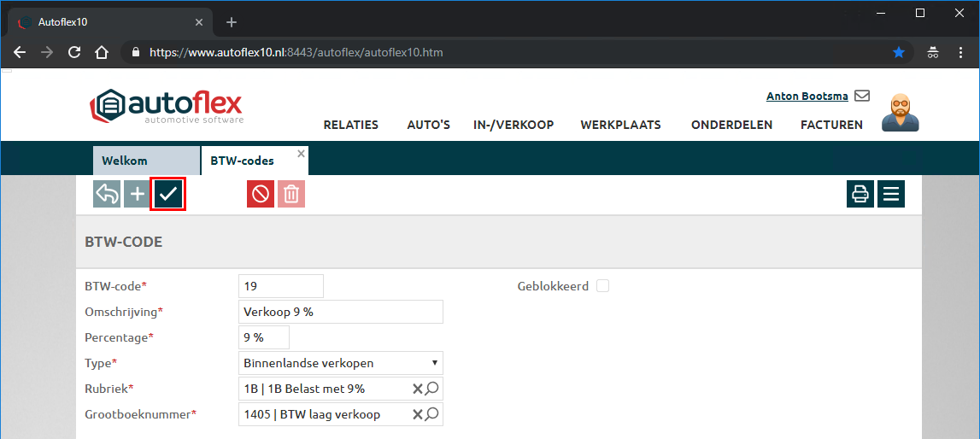980x439 pixels.
Task: Expand the Type dropdown
Action: click(x=340, y=363)
